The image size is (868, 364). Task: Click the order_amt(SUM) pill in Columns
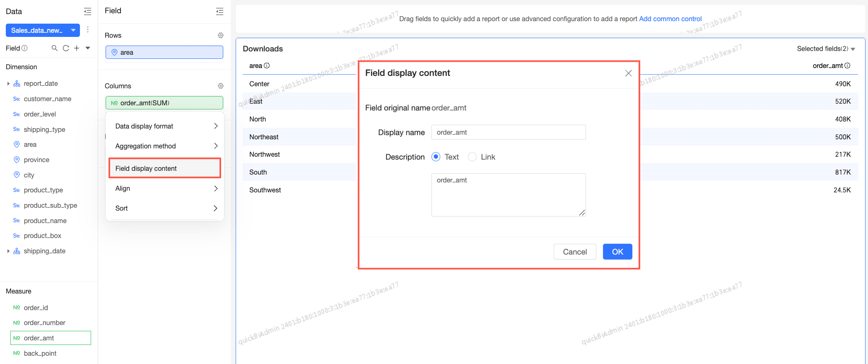point(164,103)
